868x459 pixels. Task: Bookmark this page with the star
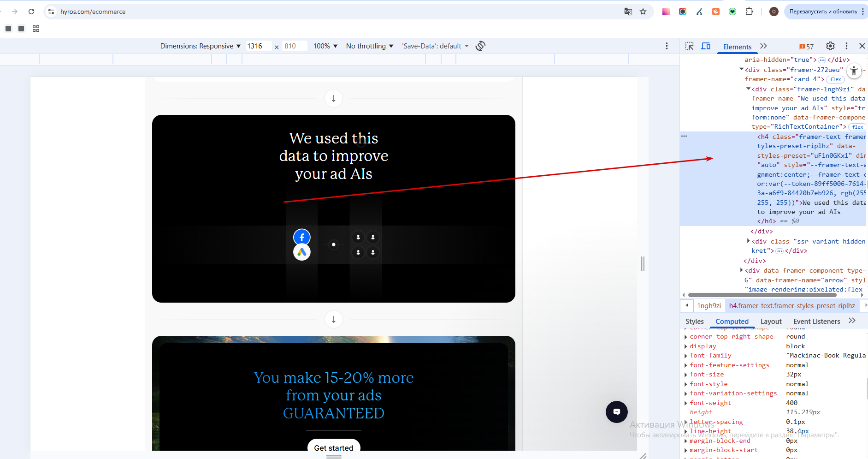coord(643,12)
